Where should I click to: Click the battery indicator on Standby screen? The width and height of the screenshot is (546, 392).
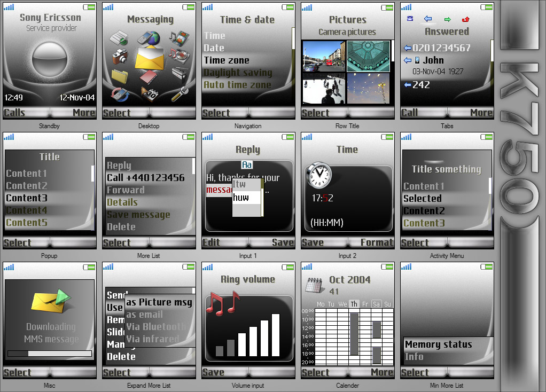[x=89, y=7]
